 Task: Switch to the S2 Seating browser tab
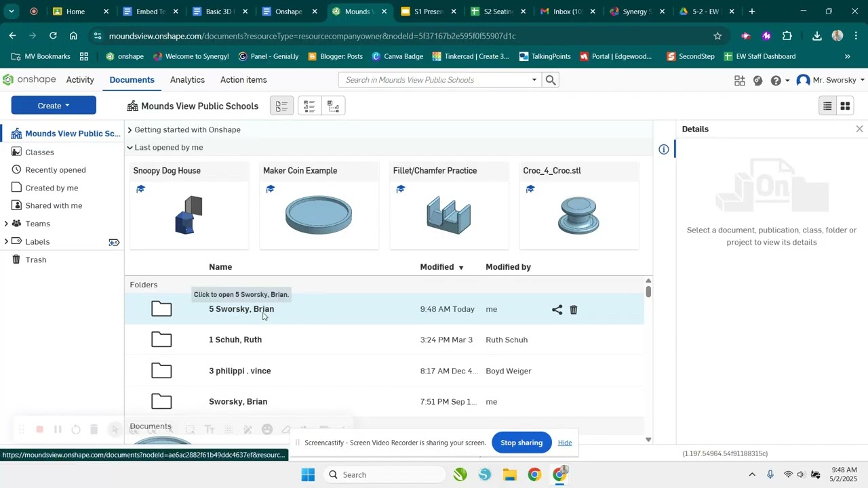tap(497, 12)
